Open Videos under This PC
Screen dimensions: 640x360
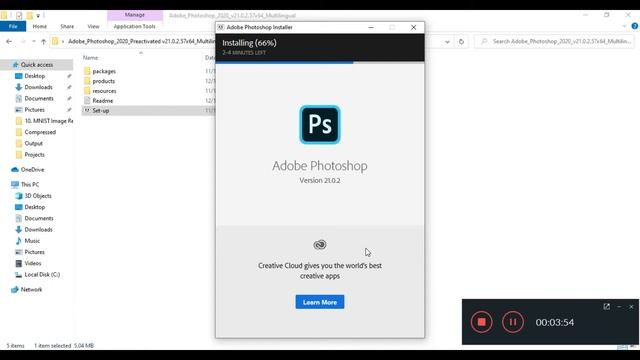click(x=33, y=263)
